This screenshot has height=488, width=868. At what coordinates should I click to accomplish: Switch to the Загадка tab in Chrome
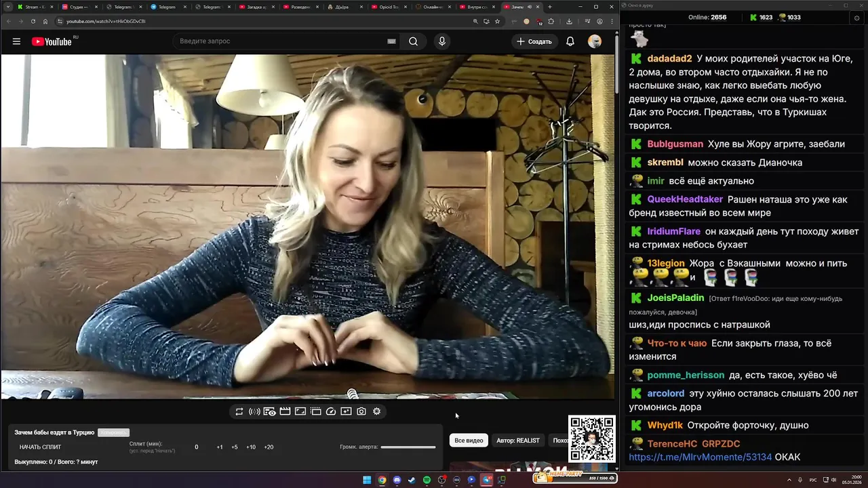[256, 7]
